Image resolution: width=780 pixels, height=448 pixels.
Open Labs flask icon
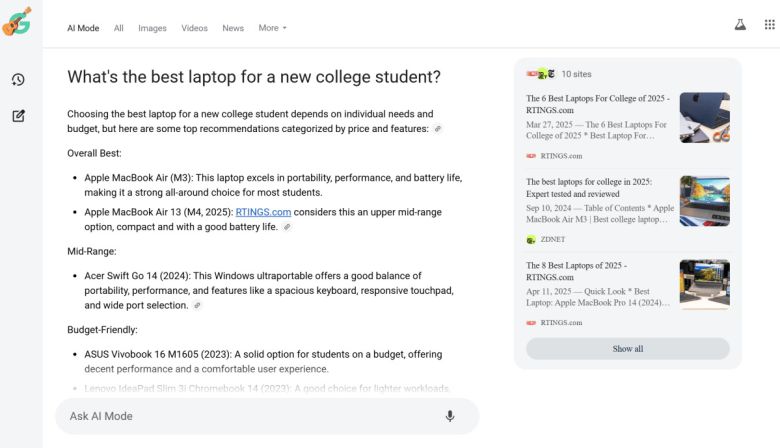(x=740, y=25)
